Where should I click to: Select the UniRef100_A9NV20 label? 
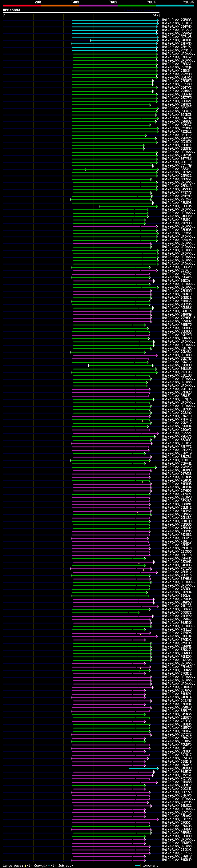[x=177, y=139]
